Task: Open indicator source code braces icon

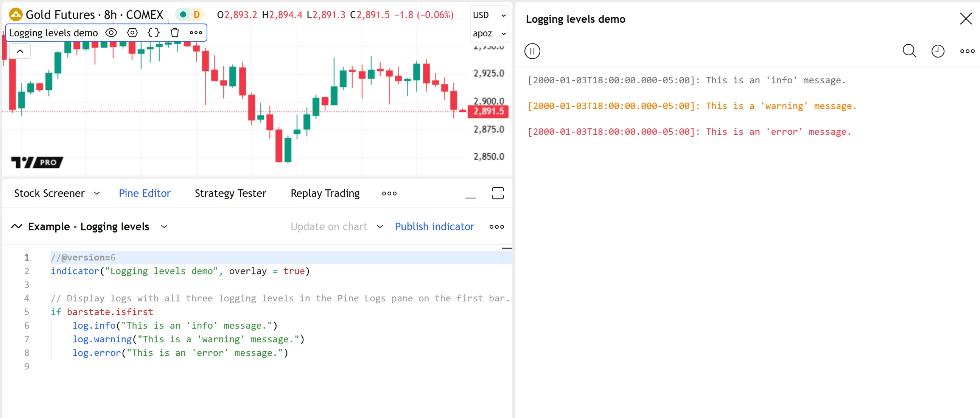Action: [153, 33]
